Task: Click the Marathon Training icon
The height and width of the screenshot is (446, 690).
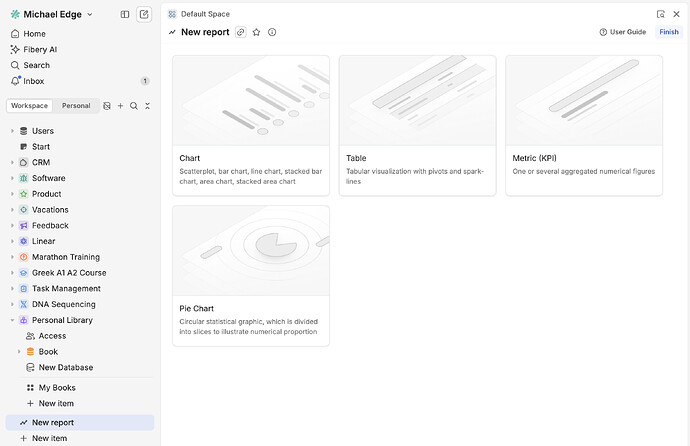Action: pos(24,257)
